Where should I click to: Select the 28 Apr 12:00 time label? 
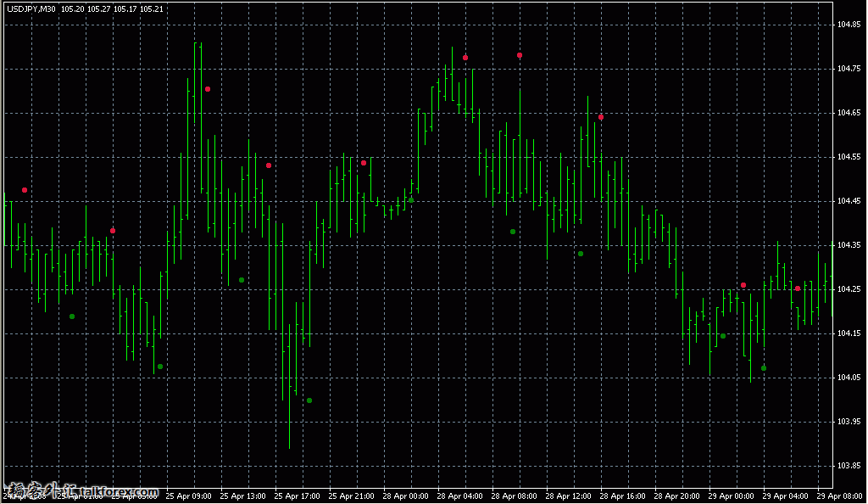570,496
